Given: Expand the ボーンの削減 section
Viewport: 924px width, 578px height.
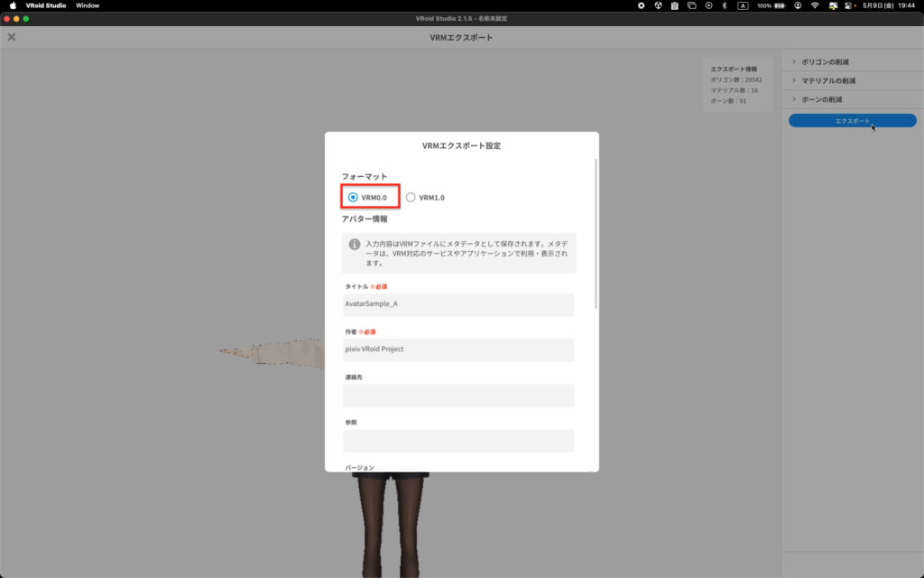Looking at the screenshot, I should (852, 99).
